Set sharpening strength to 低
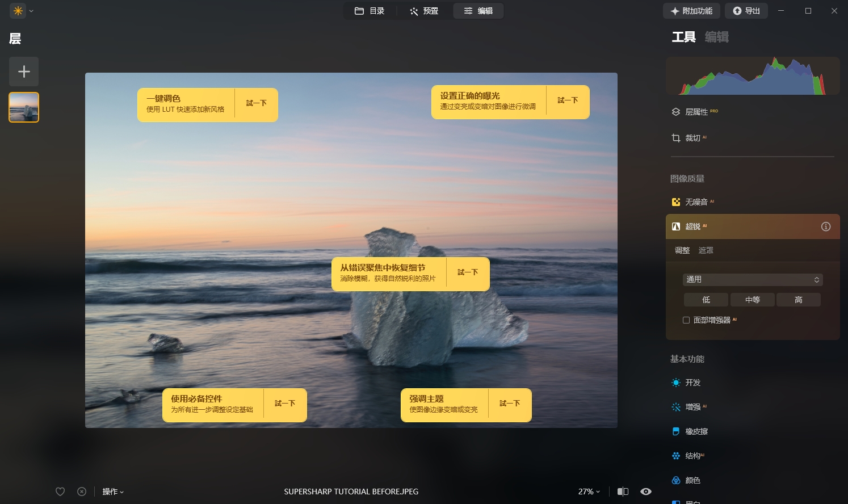This screenshot has height=504, width=848. coord(706,300)
